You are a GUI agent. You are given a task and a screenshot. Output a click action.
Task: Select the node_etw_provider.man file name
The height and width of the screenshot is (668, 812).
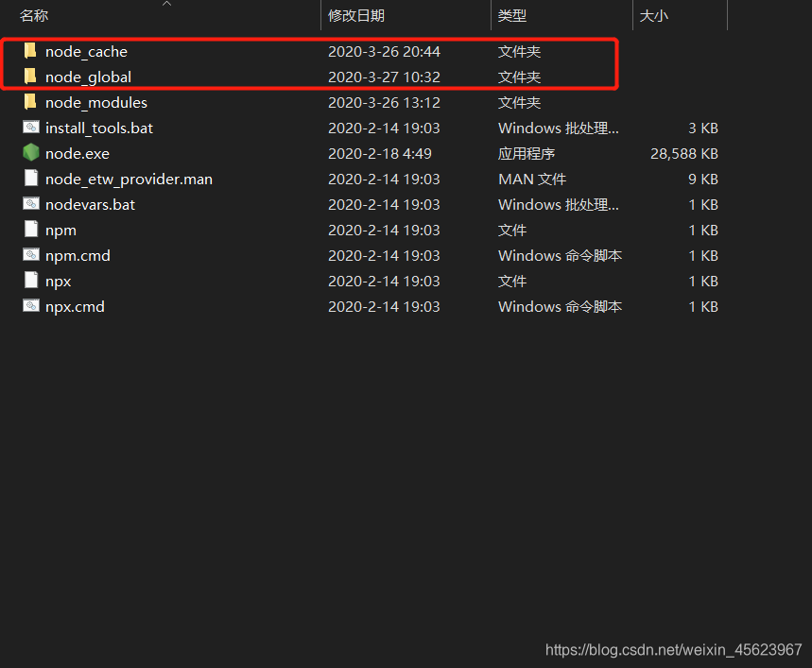point(129,179)
